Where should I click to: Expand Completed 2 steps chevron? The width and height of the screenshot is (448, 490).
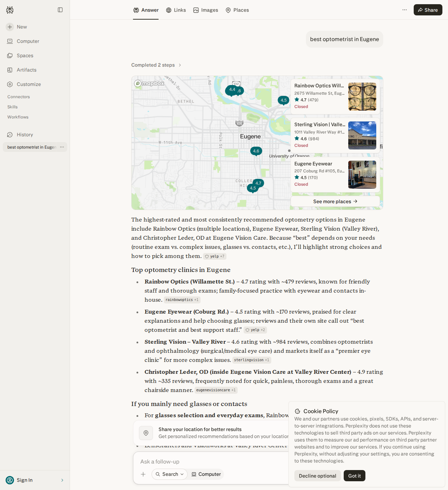tap(180, 65)
